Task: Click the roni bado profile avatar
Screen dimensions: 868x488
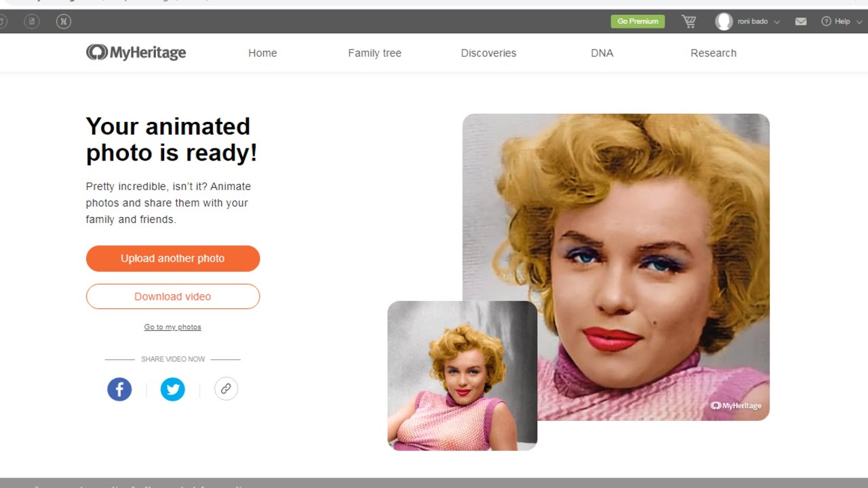Action: [724, 22]
